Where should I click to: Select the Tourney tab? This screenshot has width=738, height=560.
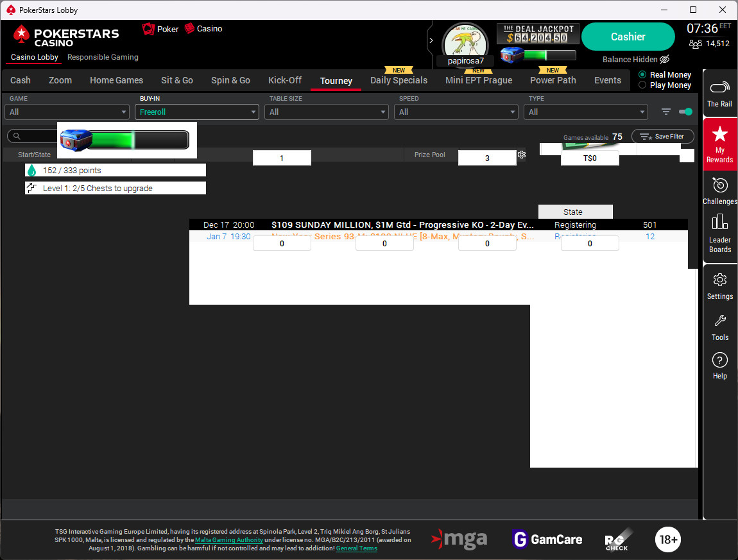(x=336, y=81)
